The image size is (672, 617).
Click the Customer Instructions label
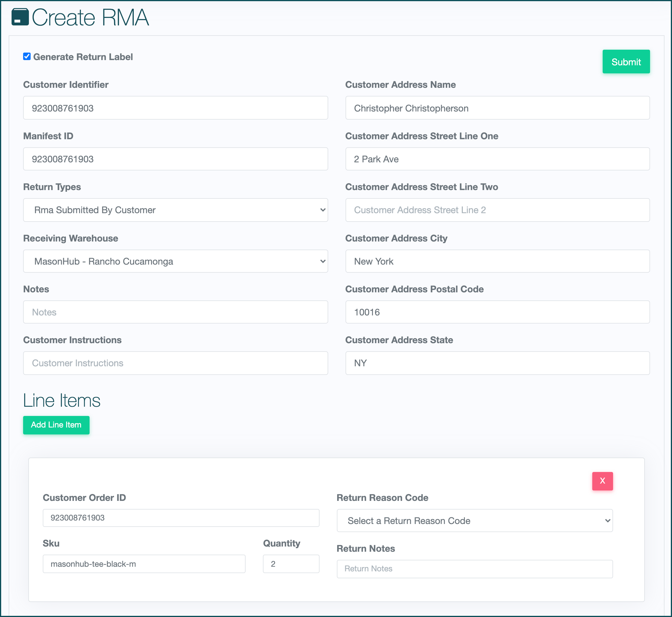click(72, 340)
